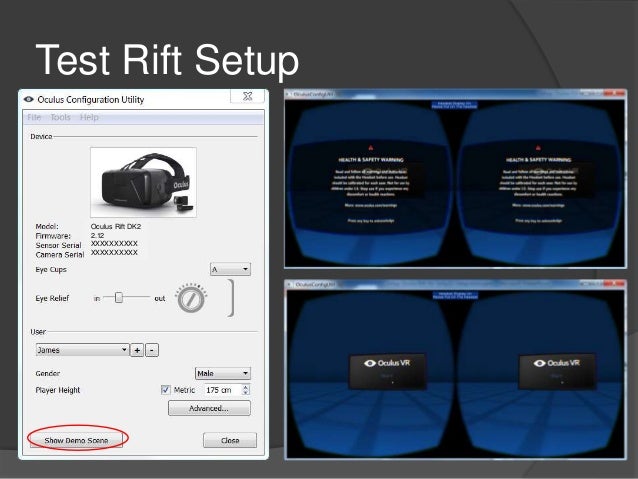Open the Help menu

click(x=89, y=117)
